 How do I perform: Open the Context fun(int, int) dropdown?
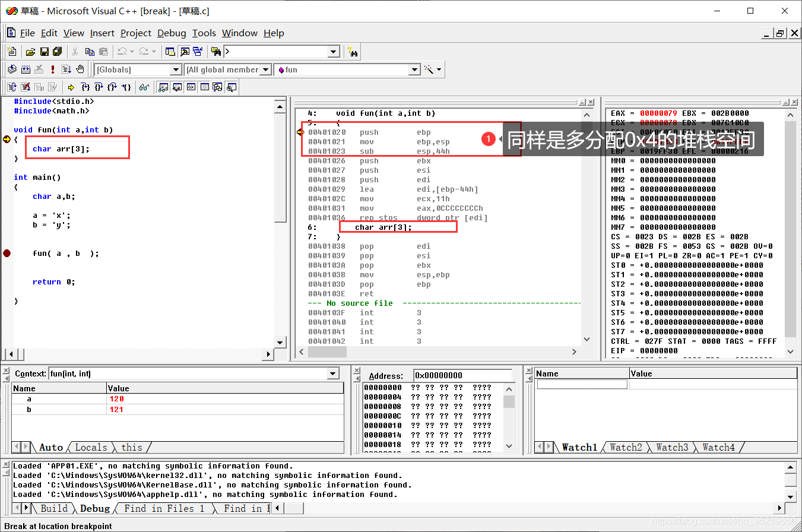pyautogui.click(x=333, y=373)
